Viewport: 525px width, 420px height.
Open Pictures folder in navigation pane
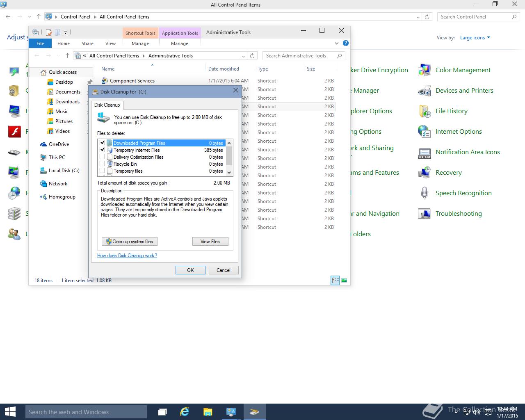(x=64, y=121)
